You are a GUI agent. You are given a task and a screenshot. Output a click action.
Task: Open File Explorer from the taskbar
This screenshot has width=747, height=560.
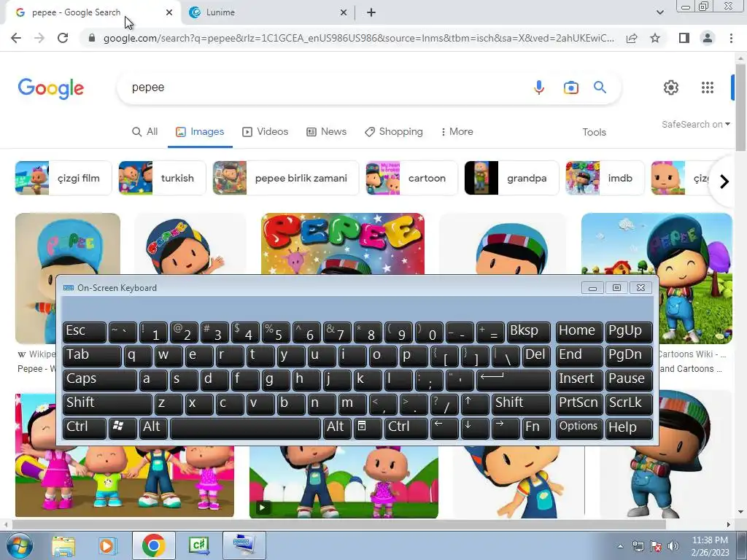pyautogui.click(x=63, y=545)
